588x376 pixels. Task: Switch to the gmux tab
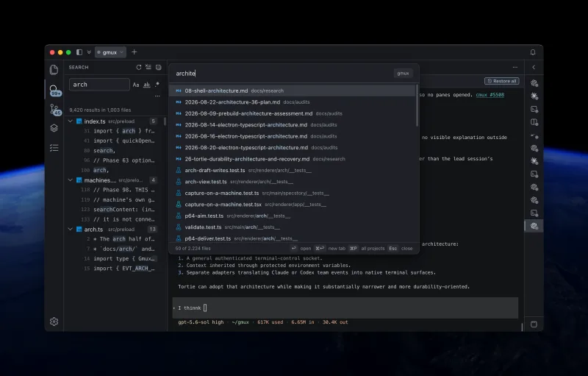[110, 52]
